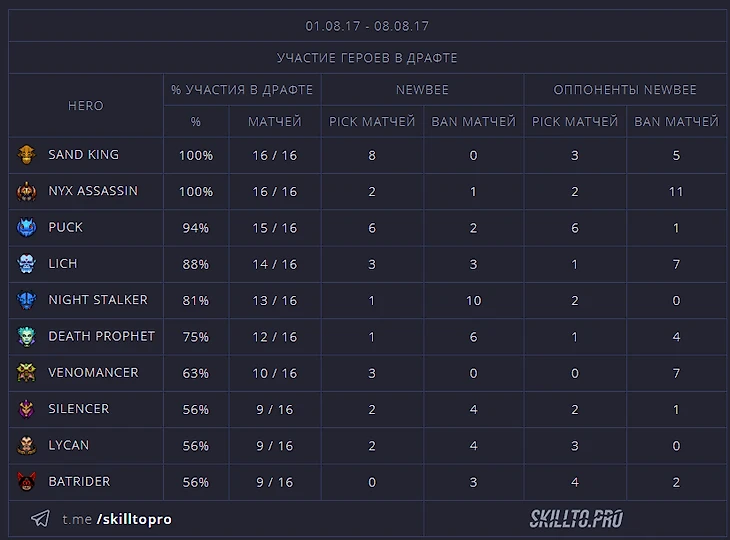Image resolution: width=730 pixels, height=540 pixels.
Task: Open the t.me/skilltopro link
Action: pos(117,520)
